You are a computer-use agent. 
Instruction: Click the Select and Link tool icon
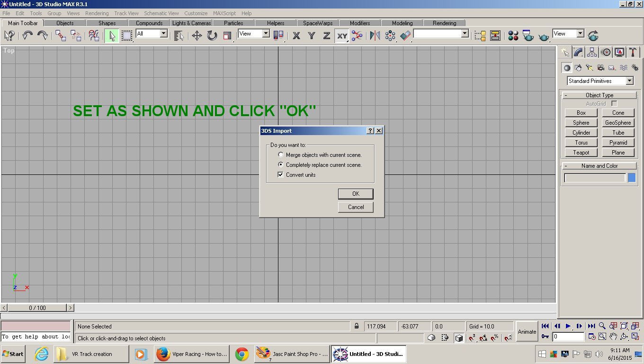pyautogui.click(x=61, y=36)
